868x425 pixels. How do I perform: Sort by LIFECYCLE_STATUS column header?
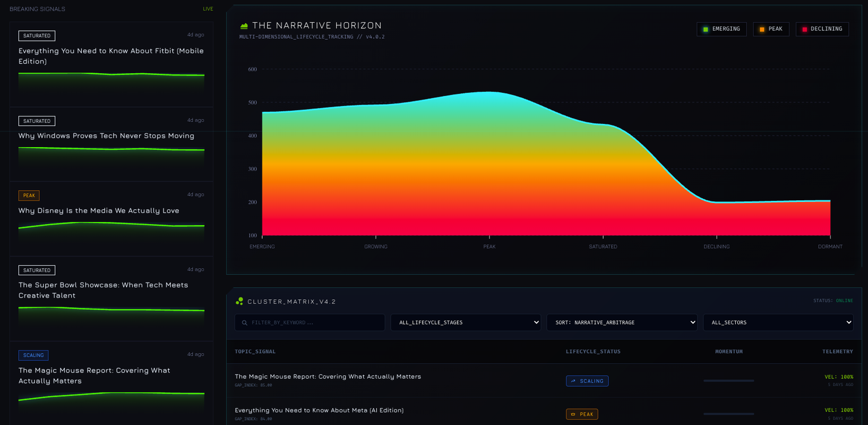click(593, 352)
